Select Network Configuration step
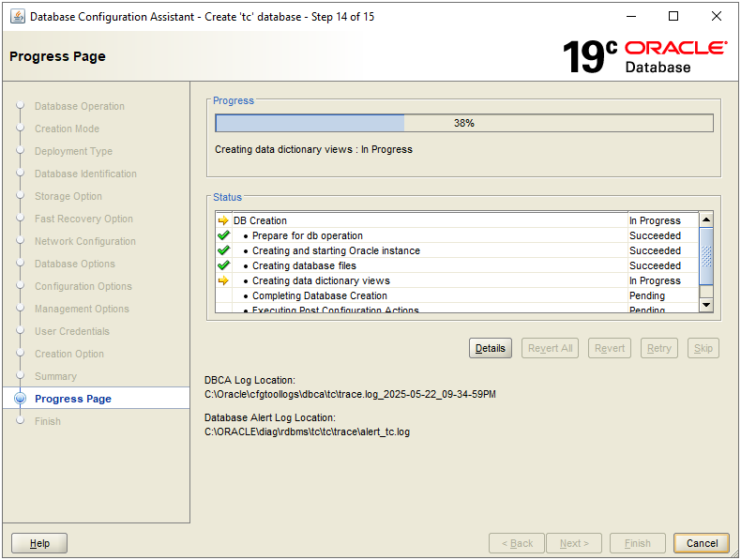The height and width of the screenshot is (560, 741). click(x=85, y=241)
